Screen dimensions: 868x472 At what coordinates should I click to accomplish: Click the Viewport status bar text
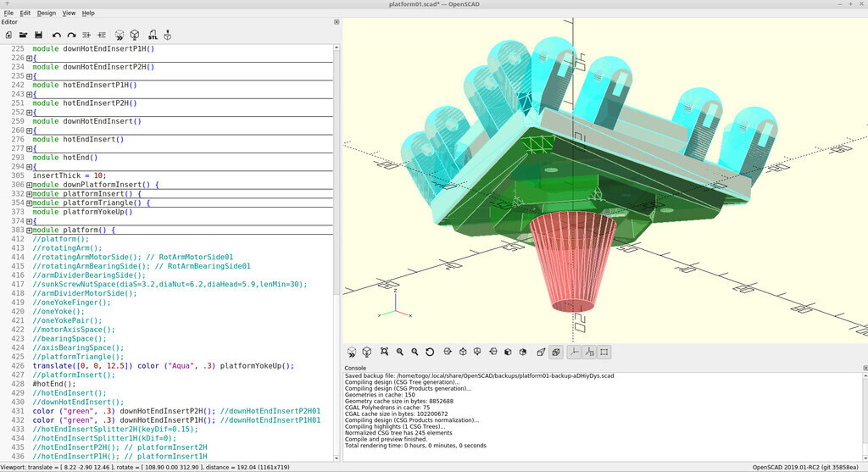[146, 468]
